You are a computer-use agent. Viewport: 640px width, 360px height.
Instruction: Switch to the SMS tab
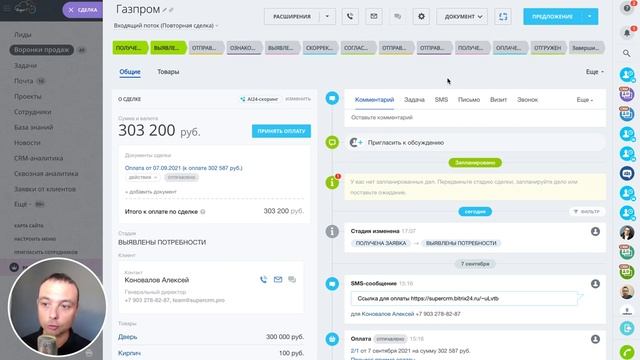point(441,100)
